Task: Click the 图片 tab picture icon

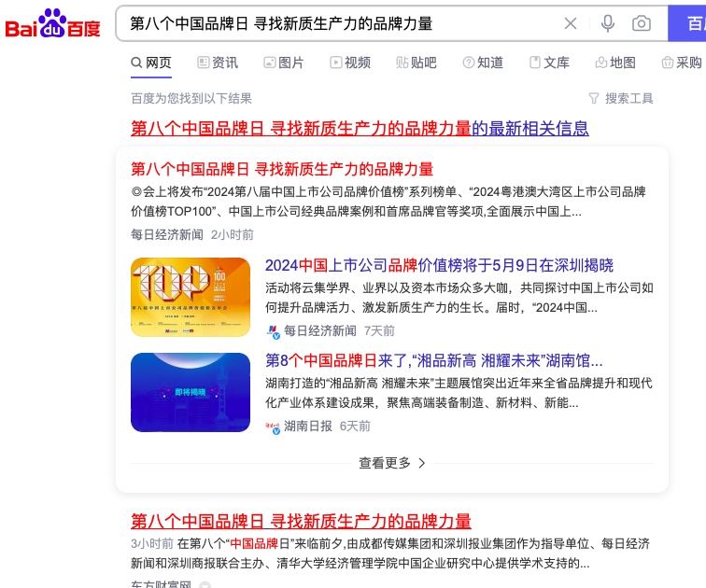Action: click(x=270, y=63)
